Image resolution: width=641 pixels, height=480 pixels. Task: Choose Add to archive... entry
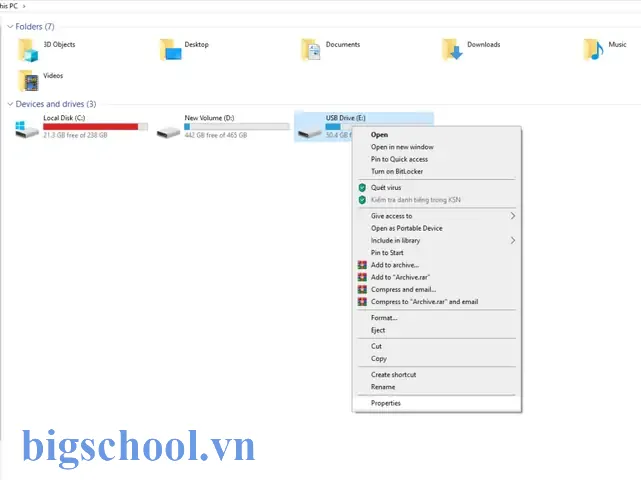437,265
